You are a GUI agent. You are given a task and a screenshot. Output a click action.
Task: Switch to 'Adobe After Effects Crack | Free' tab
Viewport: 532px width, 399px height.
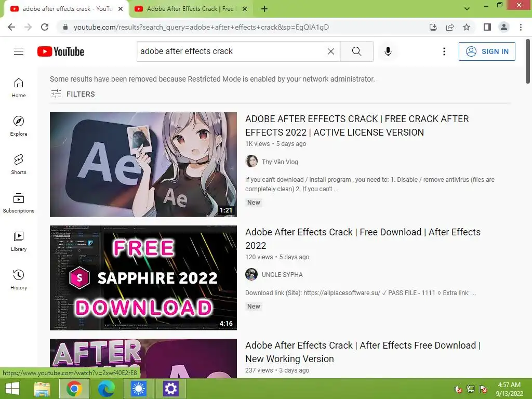click(x=191, y=9)
